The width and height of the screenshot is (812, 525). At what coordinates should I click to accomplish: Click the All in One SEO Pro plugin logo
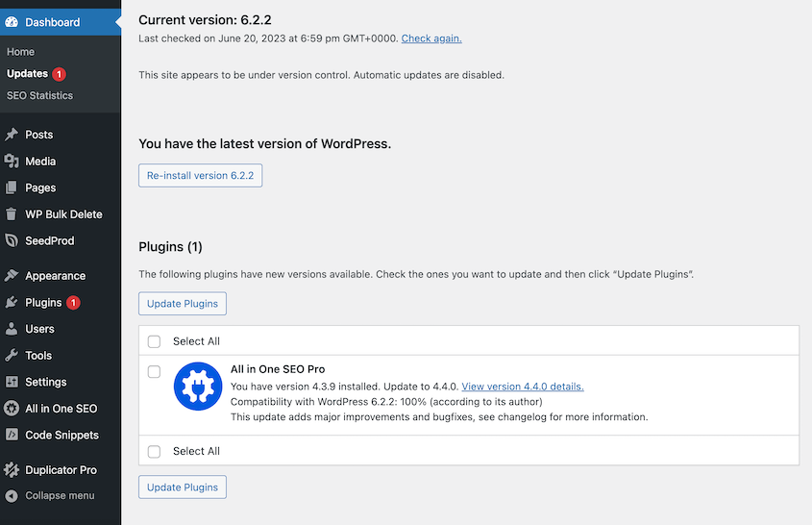coord(198,387)
